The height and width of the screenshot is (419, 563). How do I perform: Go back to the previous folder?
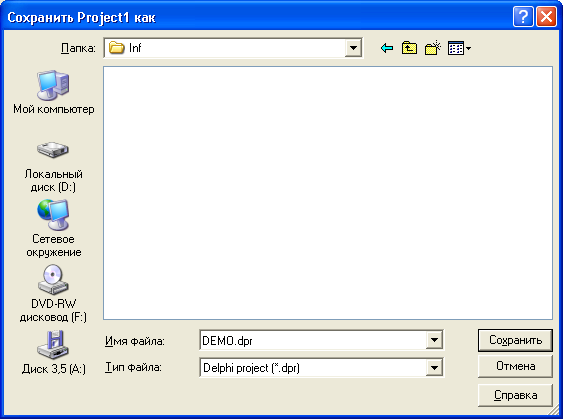point(387,48)
